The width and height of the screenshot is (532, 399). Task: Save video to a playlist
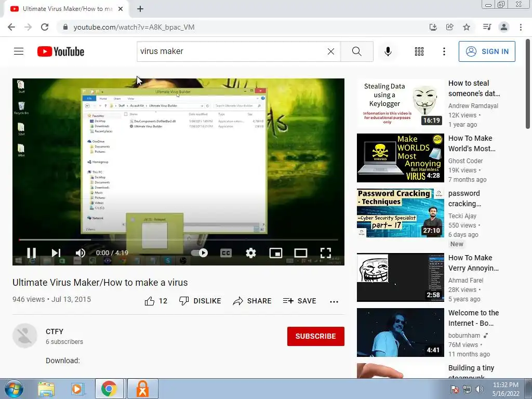(300, 301)
